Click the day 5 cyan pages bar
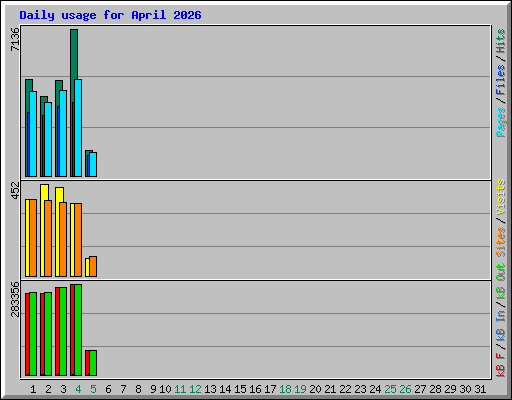This screenshot has width=512, height=400. tap(93, 164)
